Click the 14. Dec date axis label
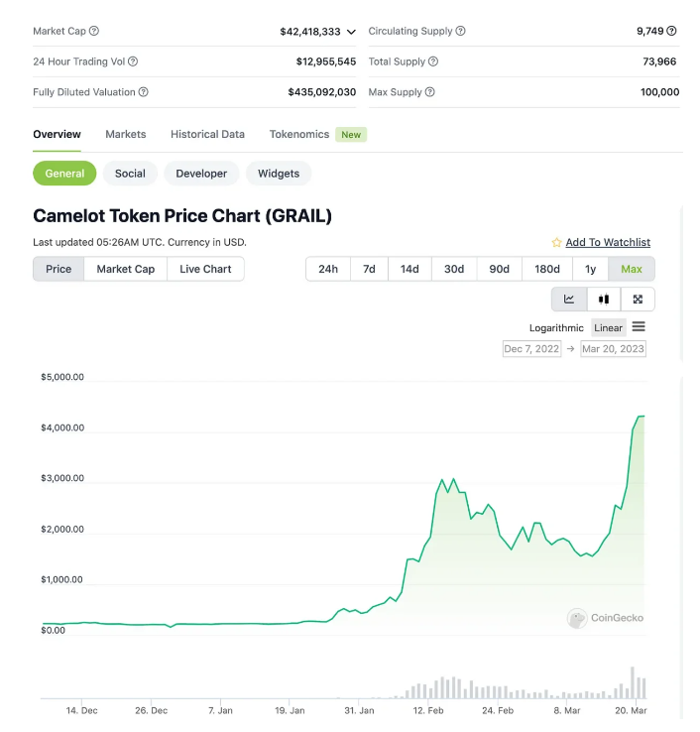This screenshot has width=700, height=732. pos(81,710)
